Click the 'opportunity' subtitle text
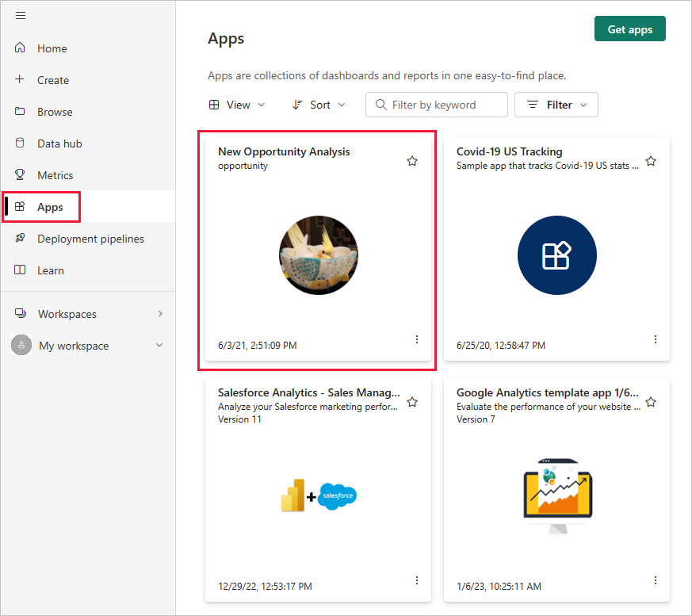 coord(243,166)
